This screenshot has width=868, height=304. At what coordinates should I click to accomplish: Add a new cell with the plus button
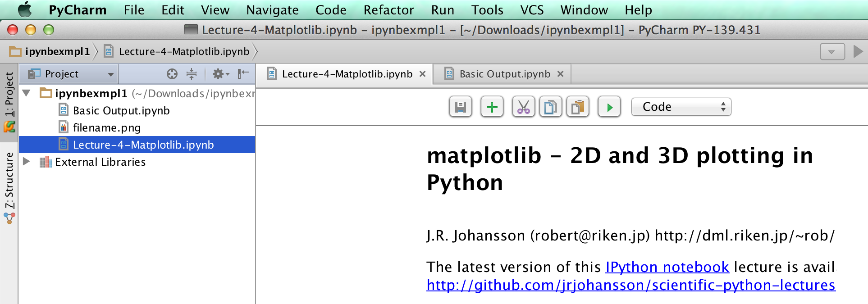(492, 107)
